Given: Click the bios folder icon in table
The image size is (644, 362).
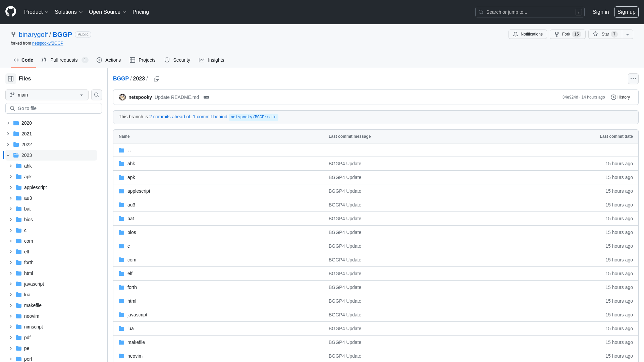Looking at the screenshot, I should coord(121,232).
